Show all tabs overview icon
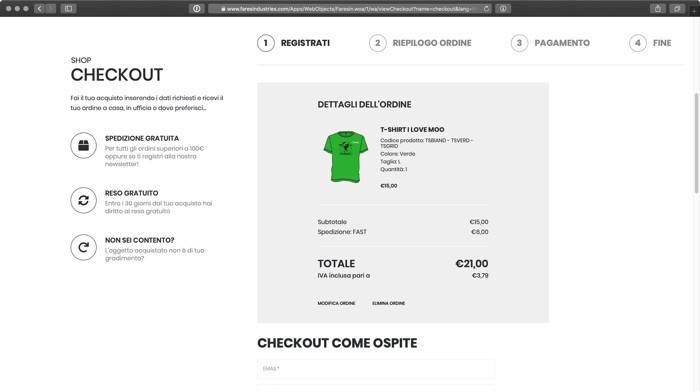 (x=677, y=8)
